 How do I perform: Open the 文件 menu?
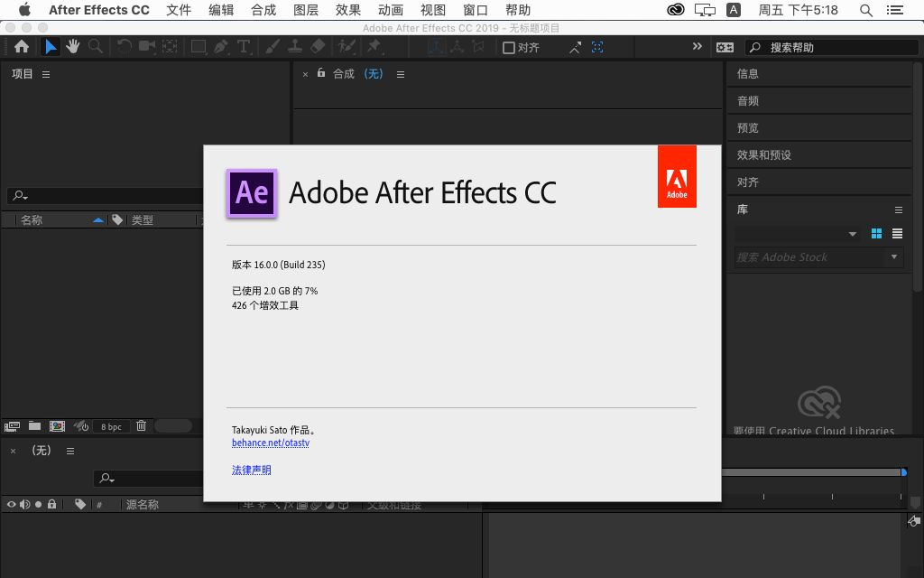(x=179, y=10)
